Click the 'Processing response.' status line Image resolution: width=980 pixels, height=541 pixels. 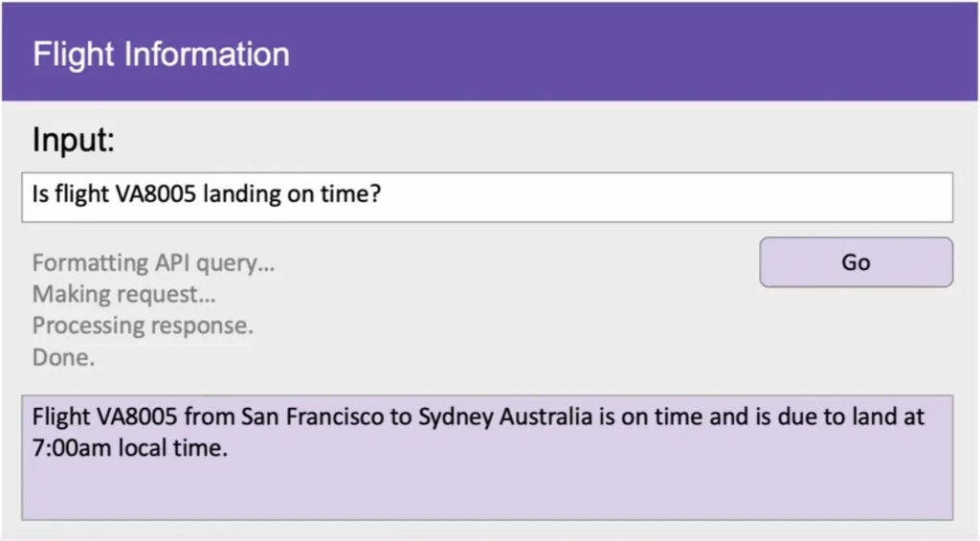(x=143, y=326)
